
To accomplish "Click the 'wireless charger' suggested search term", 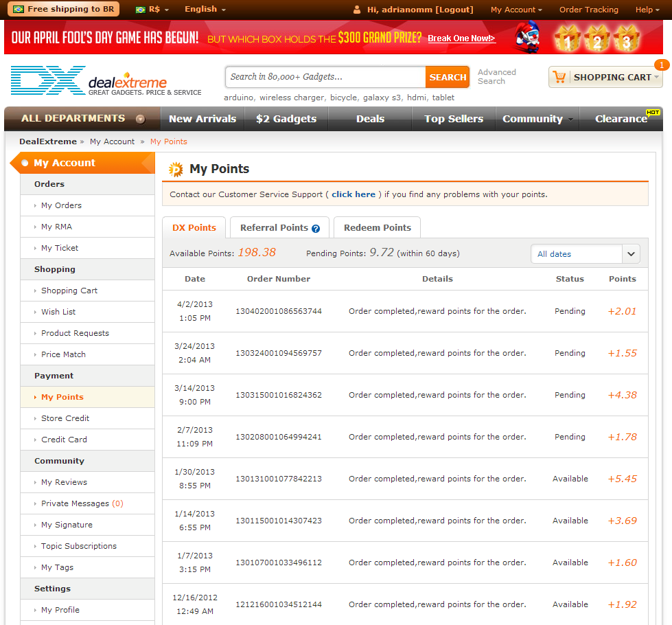I will tap(292, 98).
